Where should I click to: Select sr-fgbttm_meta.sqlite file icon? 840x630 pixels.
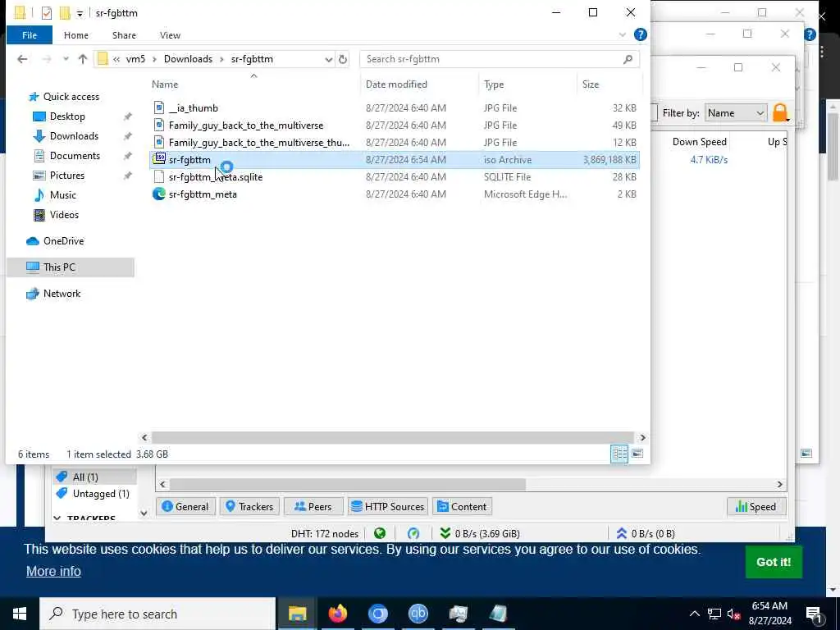click(158, 177)
